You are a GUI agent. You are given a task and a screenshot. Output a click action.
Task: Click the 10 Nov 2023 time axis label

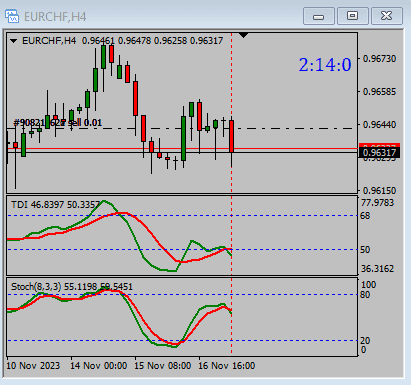click(x=33, y=366)
